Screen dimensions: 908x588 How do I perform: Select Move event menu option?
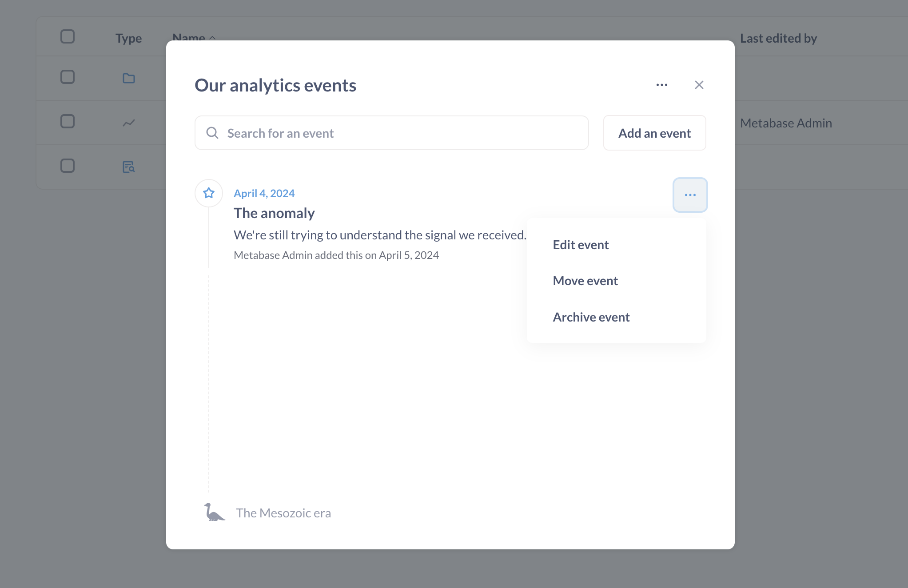click(x=585, y=281)
